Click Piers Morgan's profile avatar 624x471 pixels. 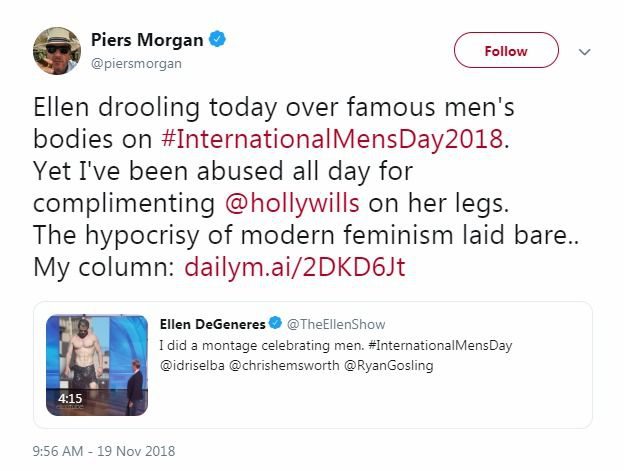[x=57, y=51]
